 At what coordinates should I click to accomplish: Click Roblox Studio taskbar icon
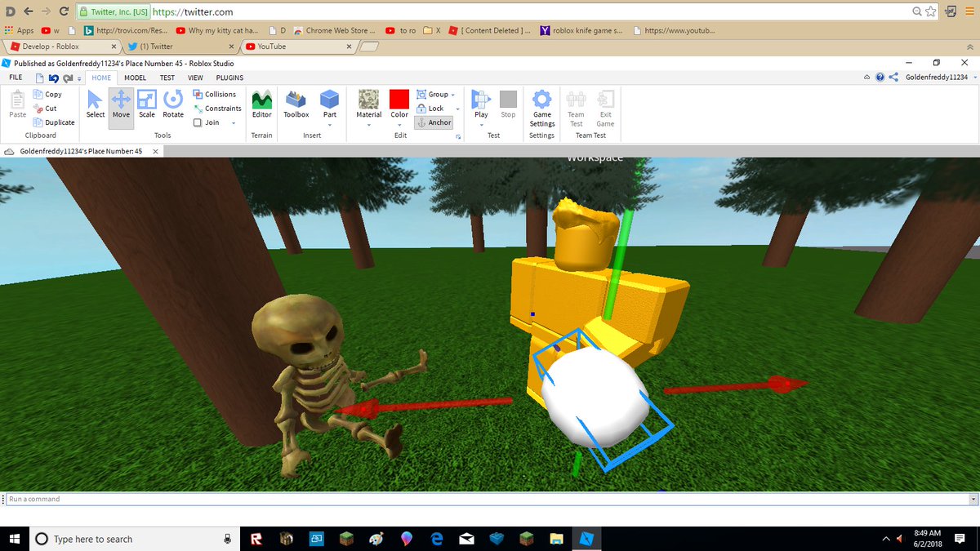click(x=586, y=539)
